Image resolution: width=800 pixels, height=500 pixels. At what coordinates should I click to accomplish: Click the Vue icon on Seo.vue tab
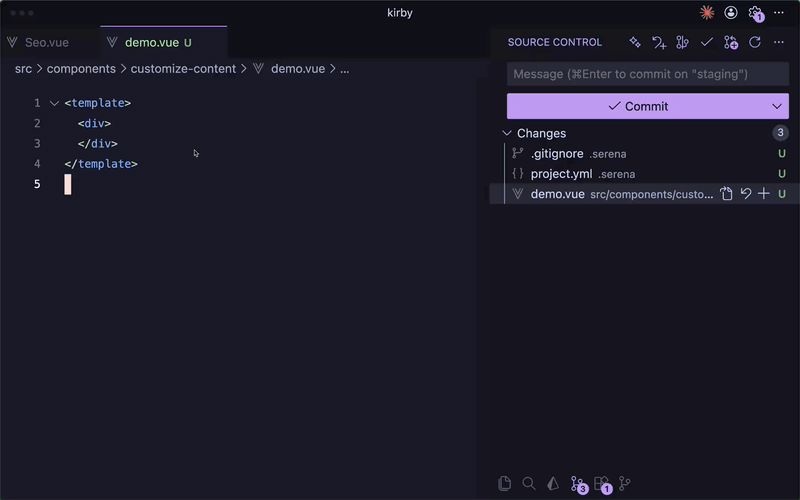click(12, 42)
